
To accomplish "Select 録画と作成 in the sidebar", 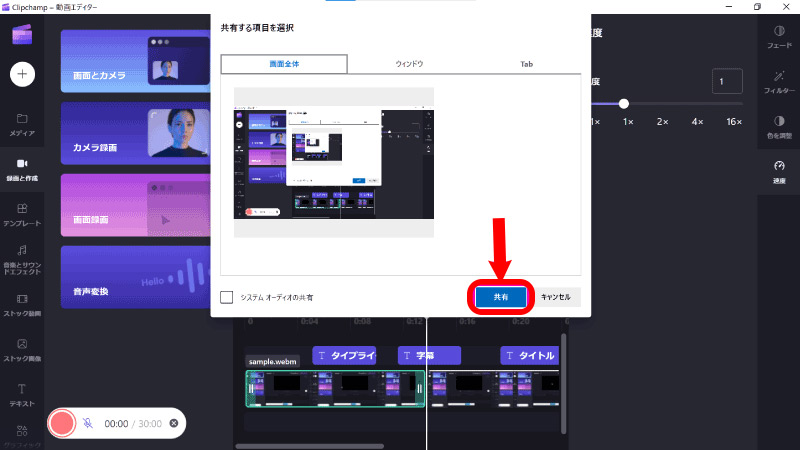I will click(22, 170).
